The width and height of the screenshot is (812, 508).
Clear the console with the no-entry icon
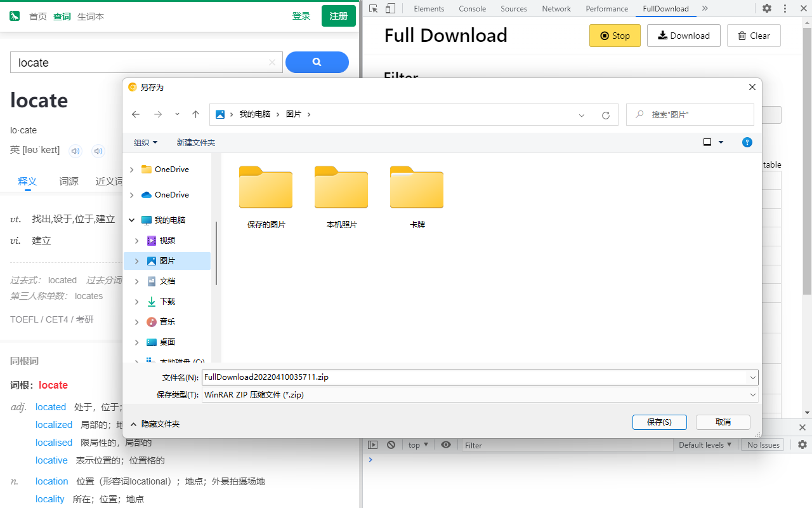(x=391, y=444)
